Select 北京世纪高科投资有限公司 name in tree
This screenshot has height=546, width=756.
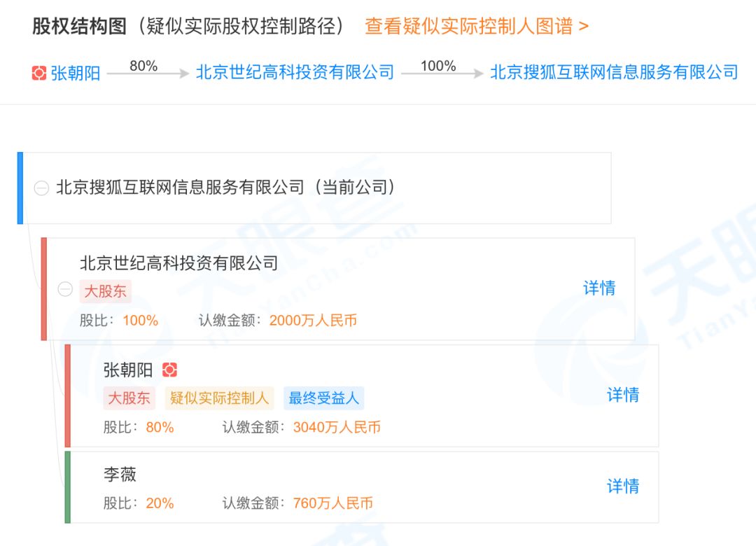179,263
